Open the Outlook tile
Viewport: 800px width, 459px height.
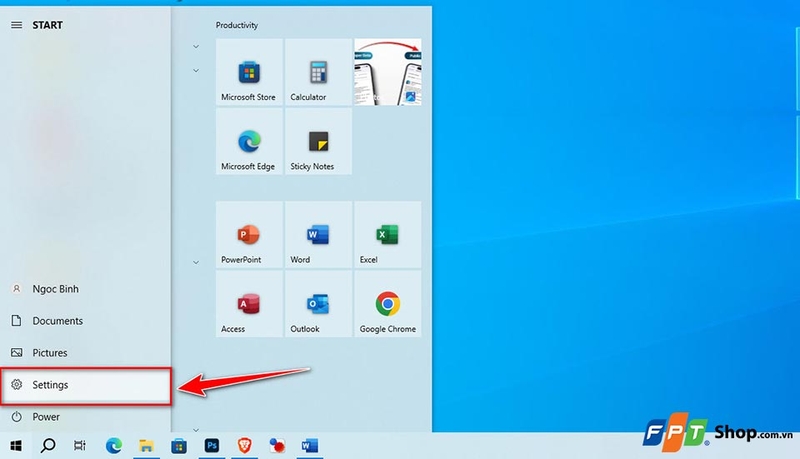click(x=318, y=304)
